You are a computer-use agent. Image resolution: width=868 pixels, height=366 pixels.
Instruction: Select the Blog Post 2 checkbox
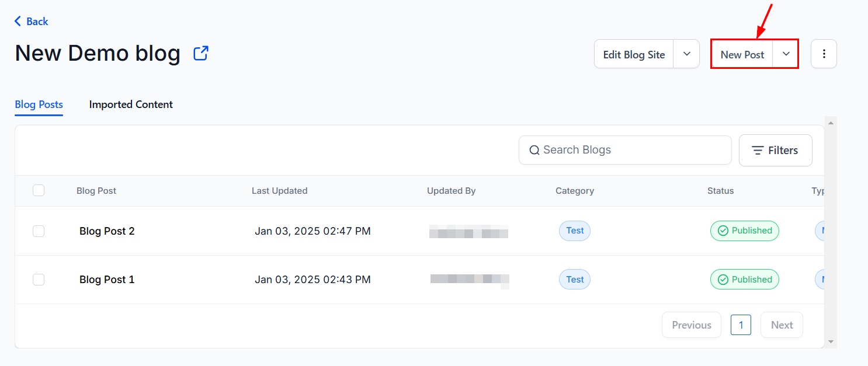click(39, 231)
